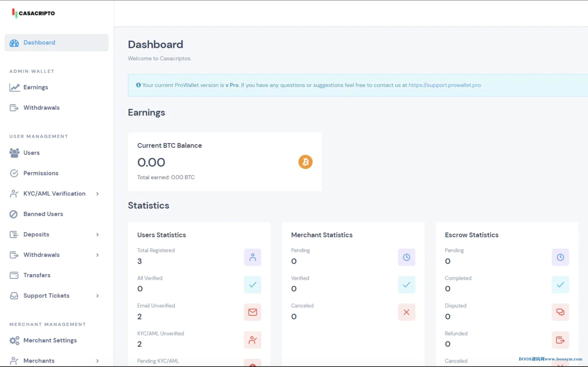
Task: Click the Escrow Disputed chat icon
Action: click(x=560, y=312)
